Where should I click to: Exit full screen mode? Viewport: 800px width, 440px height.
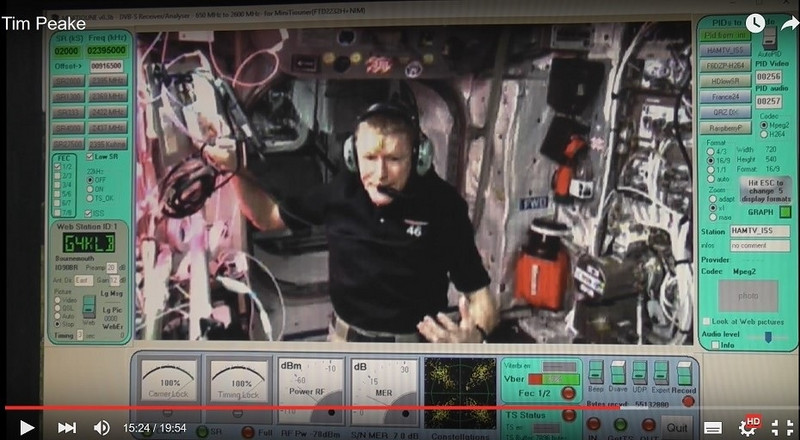782,428
